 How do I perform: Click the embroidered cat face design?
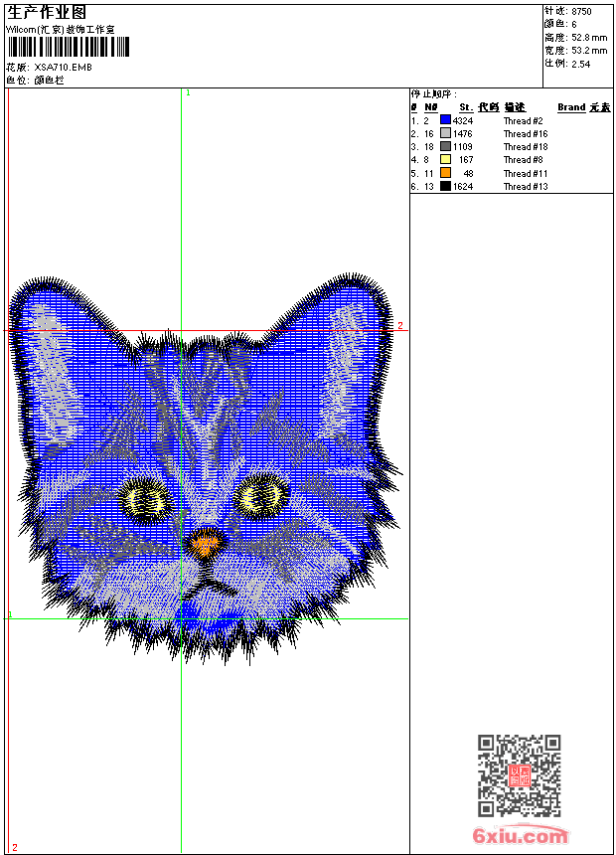tap(205, 469)
